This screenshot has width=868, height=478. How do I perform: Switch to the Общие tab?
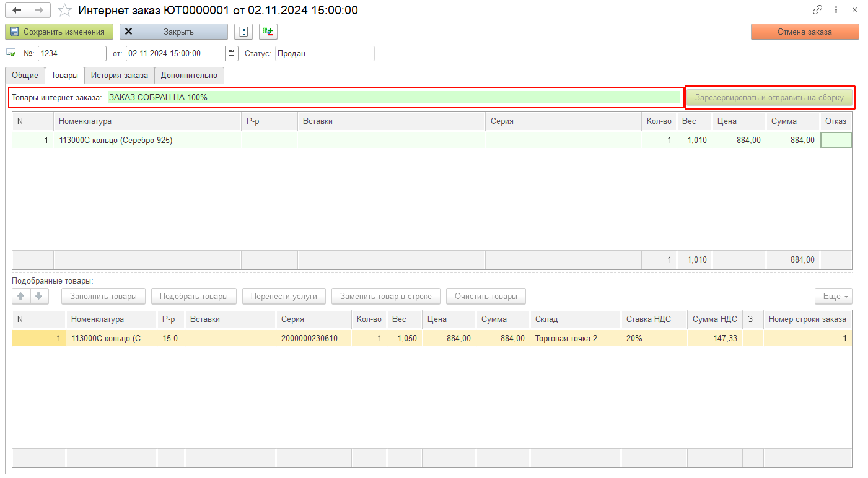[25, 76]
